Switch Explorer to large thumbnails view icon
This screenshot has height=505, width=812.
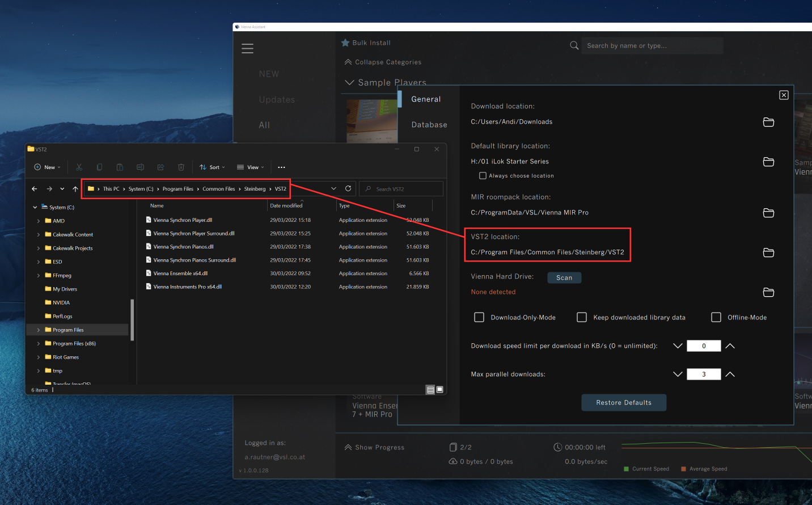[x=439, y=390]
